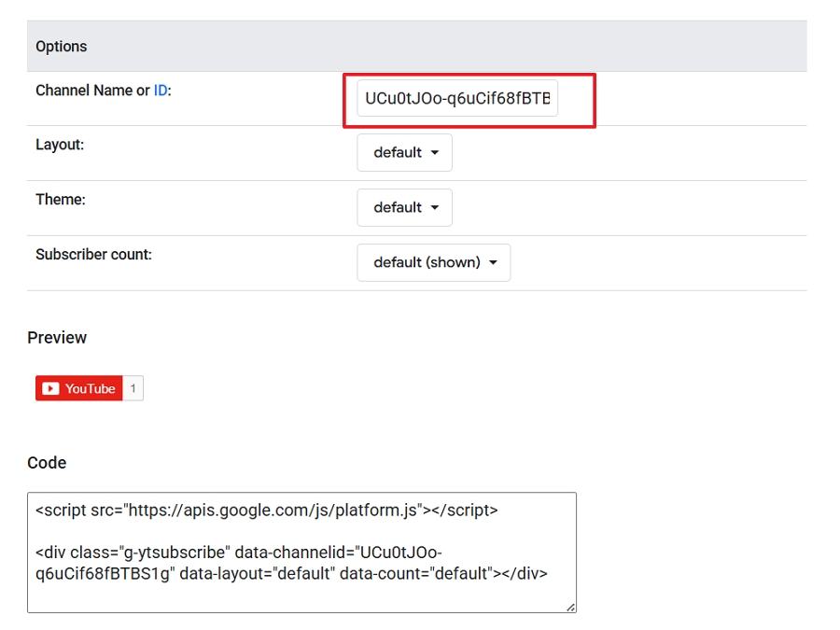This screenshot has height=630, width=840.
Task: Open the ID help link
Action: [161, 91]
